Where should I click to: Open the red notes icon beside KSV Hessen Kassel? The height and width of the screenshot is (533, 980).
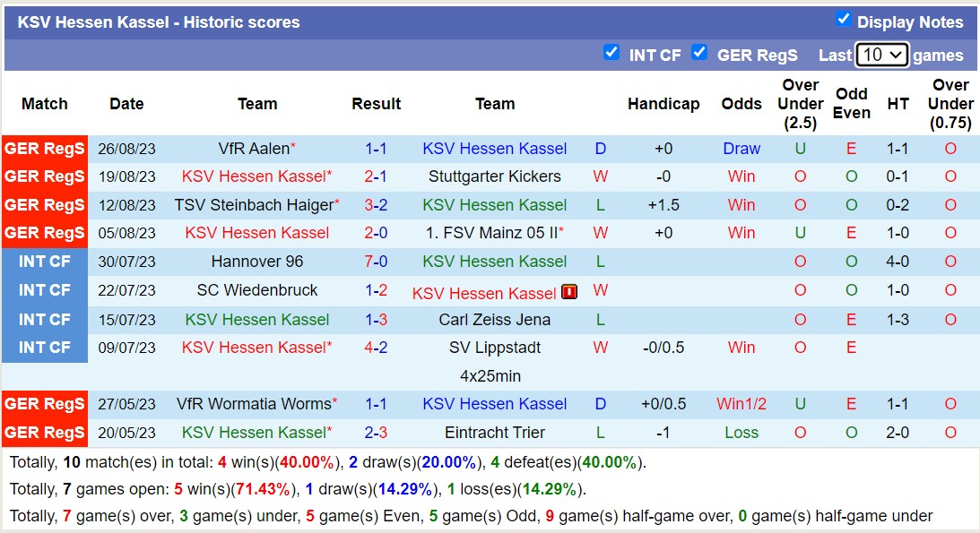[x=570, y=290]
